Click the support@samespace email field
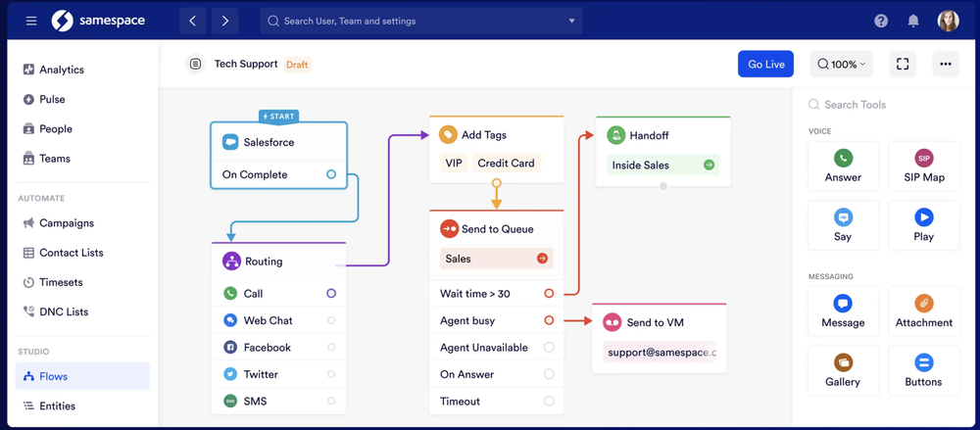This screenshot has height=430, width=980. [x=660, y=352]
